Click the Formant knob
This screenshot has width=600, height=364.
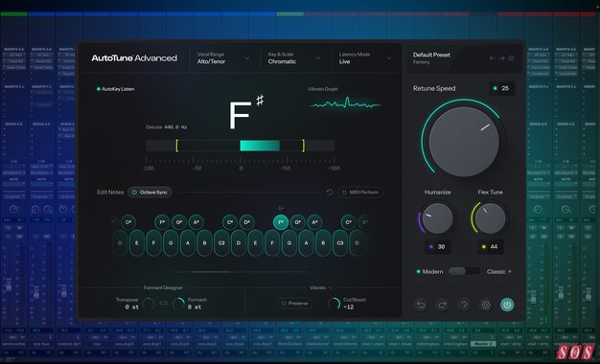tap(178, 304)
